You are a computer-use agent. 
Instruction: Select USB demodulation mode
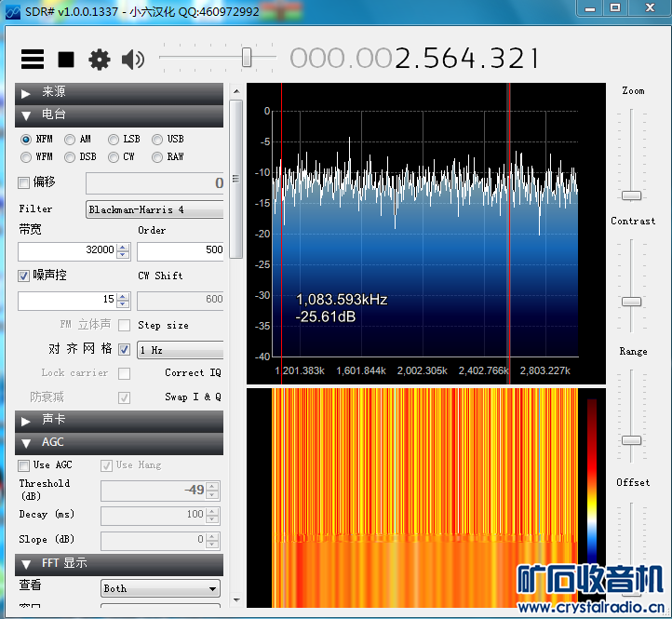pyautogui.click(x=157, y=140)
